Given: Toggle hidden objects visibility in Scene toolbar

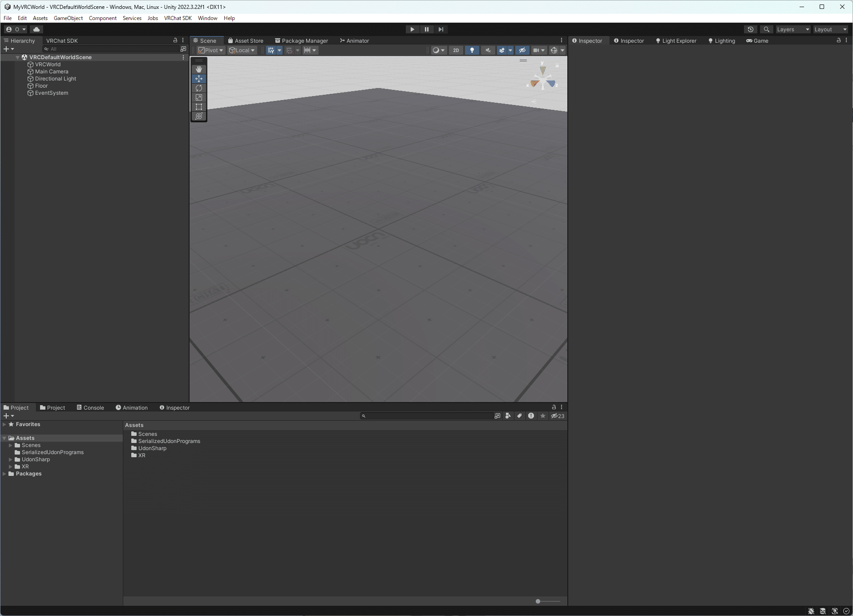Looking at the screenshot, I should point(522,50).
